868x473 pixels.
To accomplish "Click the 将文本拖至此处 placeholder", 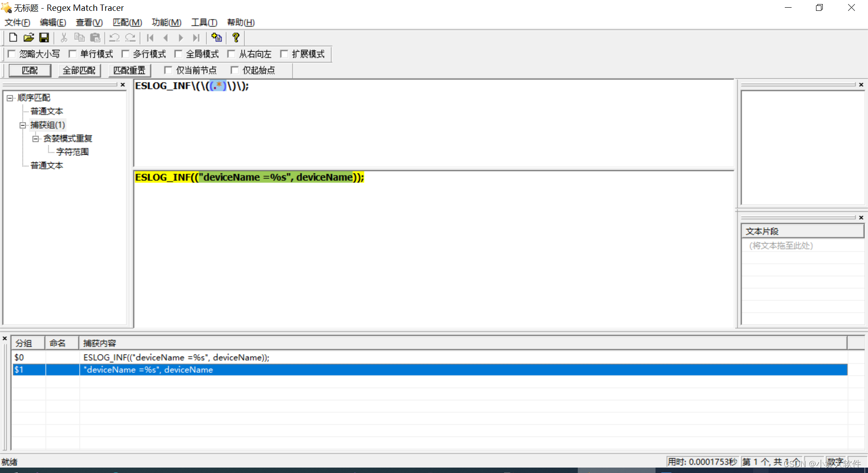I will pos(781,246).
